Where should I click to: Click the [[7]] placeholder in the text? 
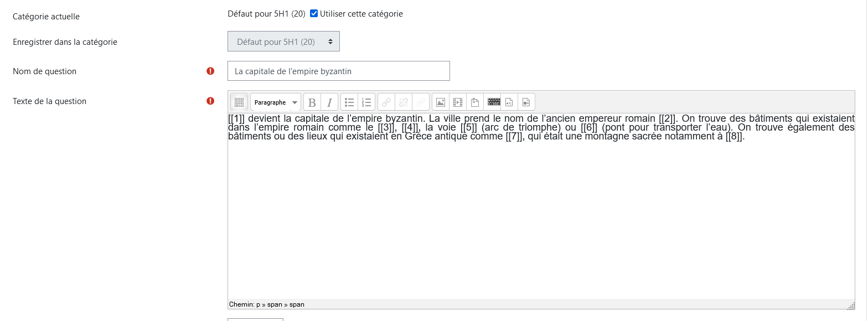point(515,136)
